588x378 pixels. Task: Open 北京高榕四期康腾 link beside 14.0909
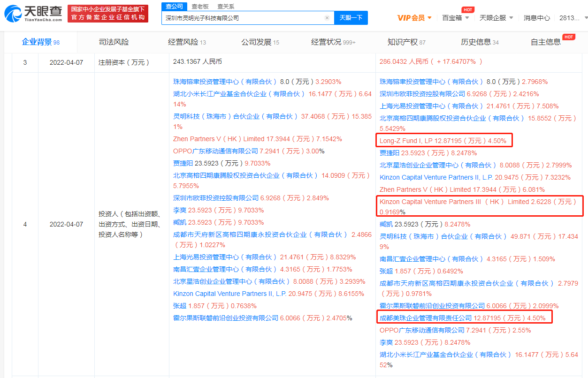246,175
